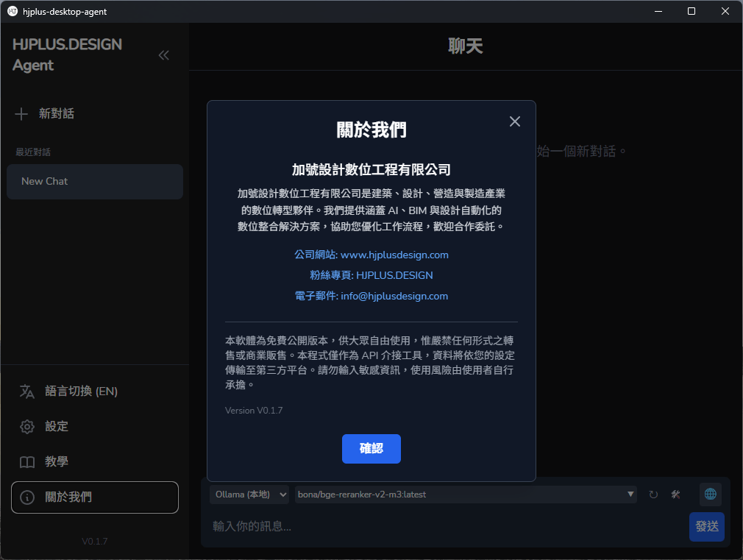
Task: Click the 最近對話 section label
Action: 33,152
